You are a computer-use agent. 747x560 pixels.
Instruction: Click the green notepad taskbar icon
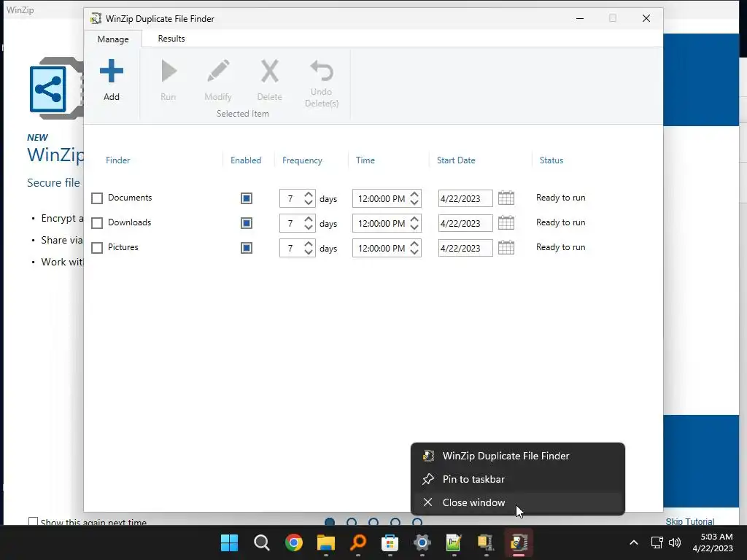point(454,542)
